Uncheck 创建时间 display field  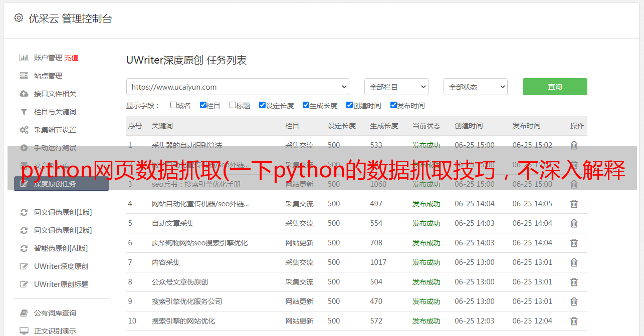click(x=349, y=105)
